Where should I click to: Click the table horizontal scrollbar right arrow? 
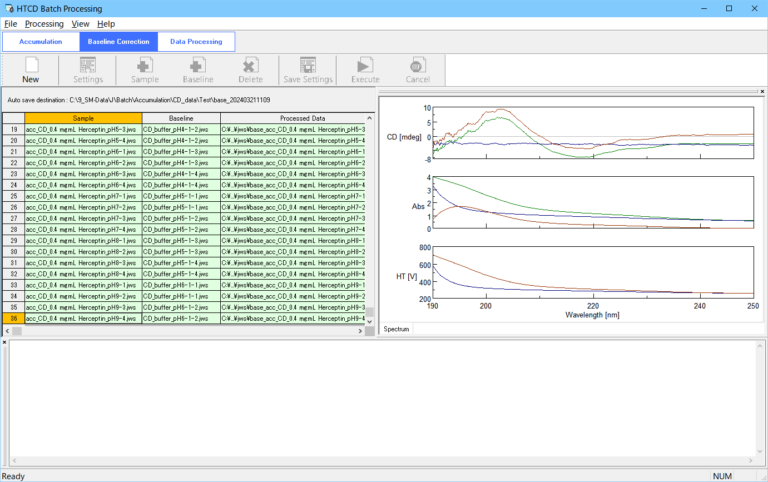(361, 331)
